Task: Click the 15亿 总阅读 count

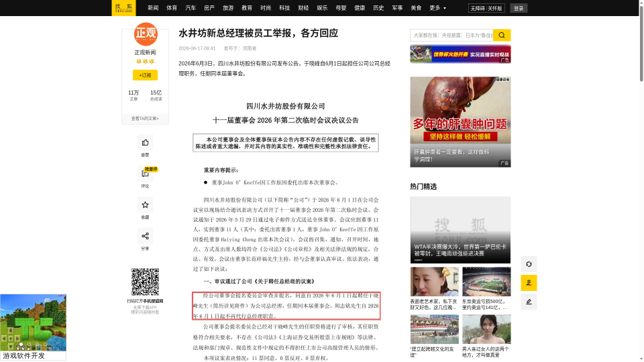Action: point(156,95)
